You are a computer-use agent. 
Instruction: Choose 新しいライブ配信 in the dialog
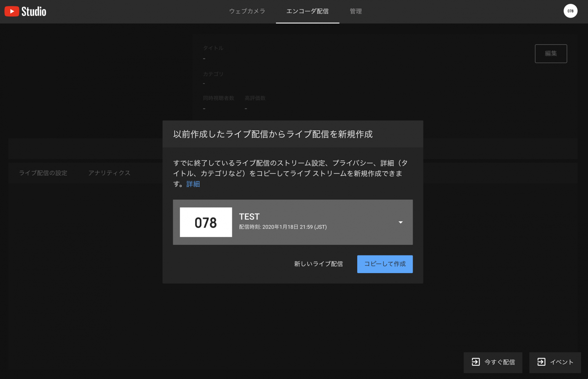tap(318, 264)
